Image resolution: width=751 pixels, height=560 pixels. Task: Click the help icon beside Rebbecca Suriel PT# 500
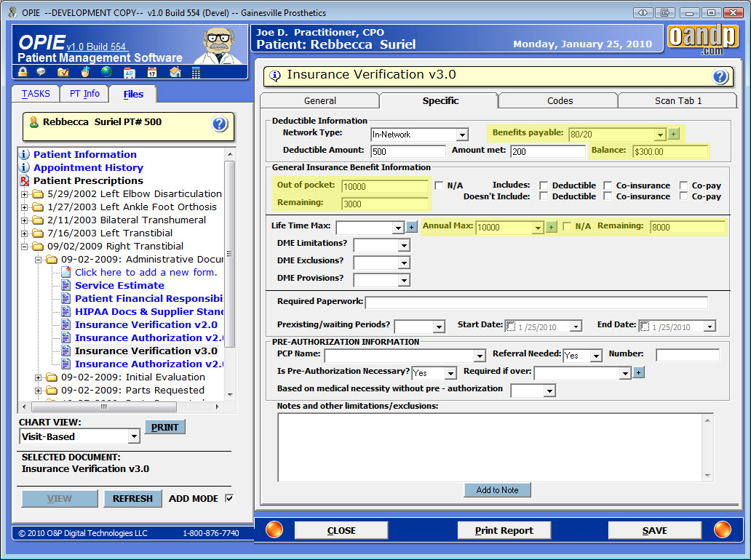click(220, 124)
